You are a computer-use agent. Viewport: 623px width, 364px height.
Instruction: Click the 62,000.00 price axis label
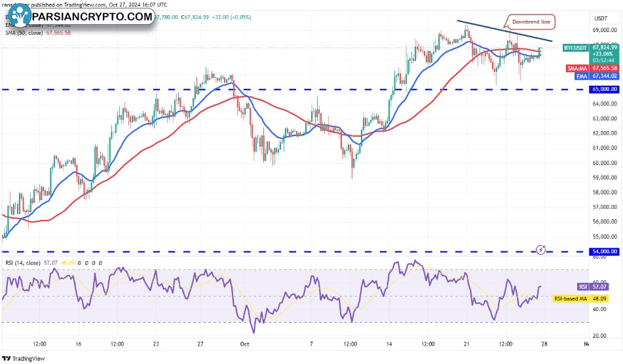coord(605,134)
